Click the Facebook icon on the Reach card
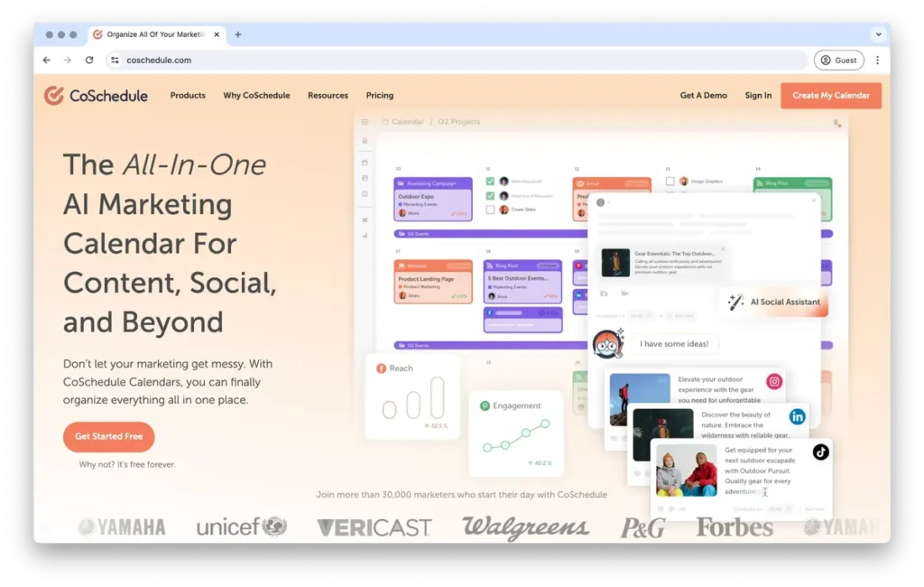The width and height of the screenshot is (924, 587). click(382, 368)
